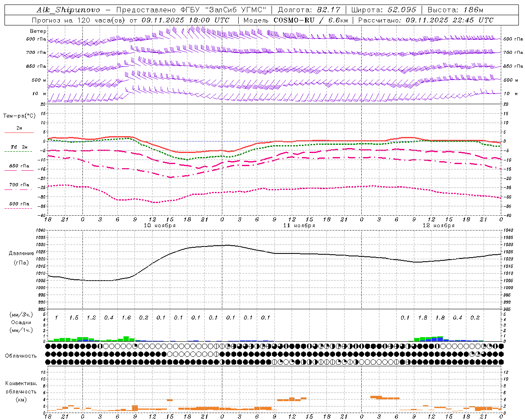Screen dimensions: 525x420
Task: Click "700 гПа" label in temperature legend
Action: click(19, 185)
